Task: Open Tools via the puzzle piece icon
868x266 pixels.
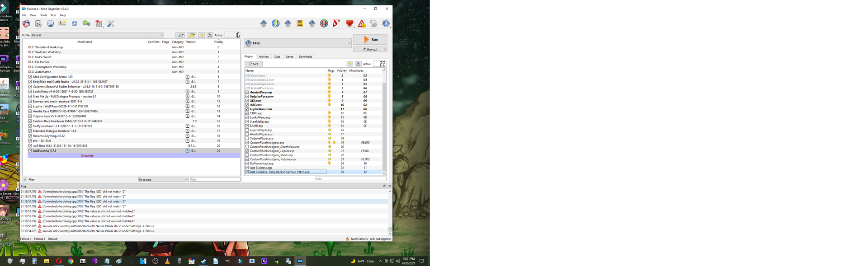Action: 99,23
